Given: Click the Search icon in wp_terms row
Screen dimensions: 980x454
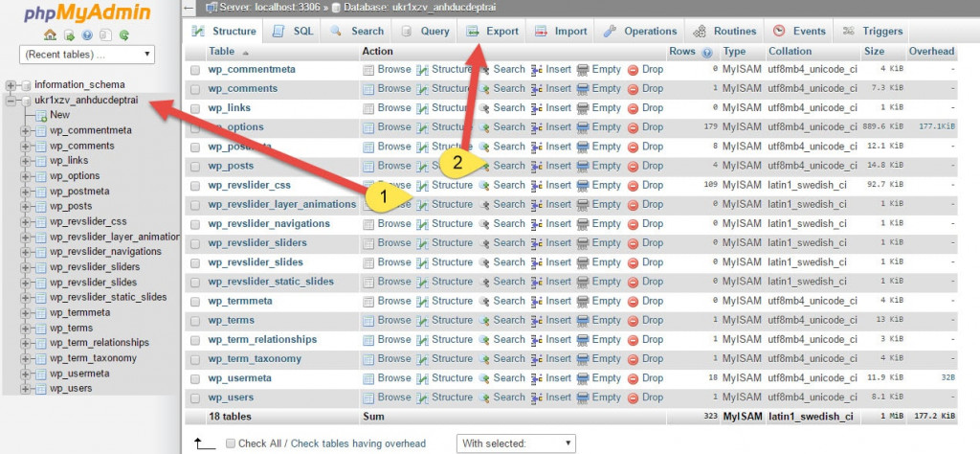Looking at the screenshot, I should pos(484,321).
